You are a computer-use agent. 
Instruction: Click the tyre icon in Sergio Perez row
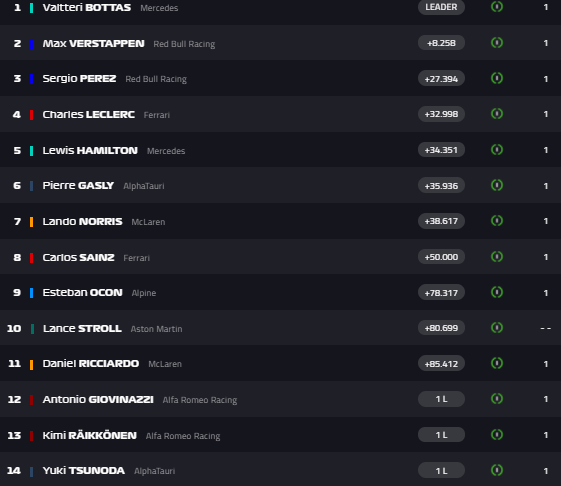[x=497, y=78]
